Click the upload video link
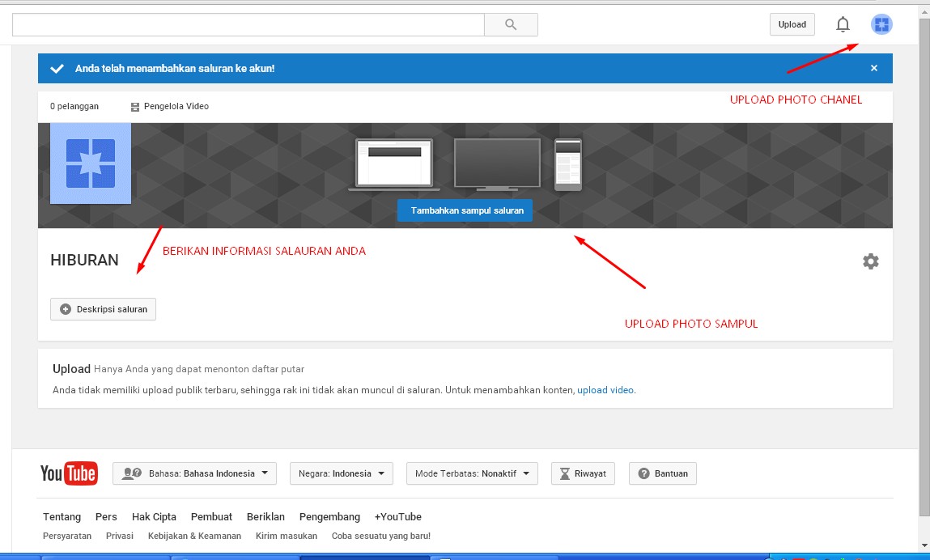 [x=605, y=390]
